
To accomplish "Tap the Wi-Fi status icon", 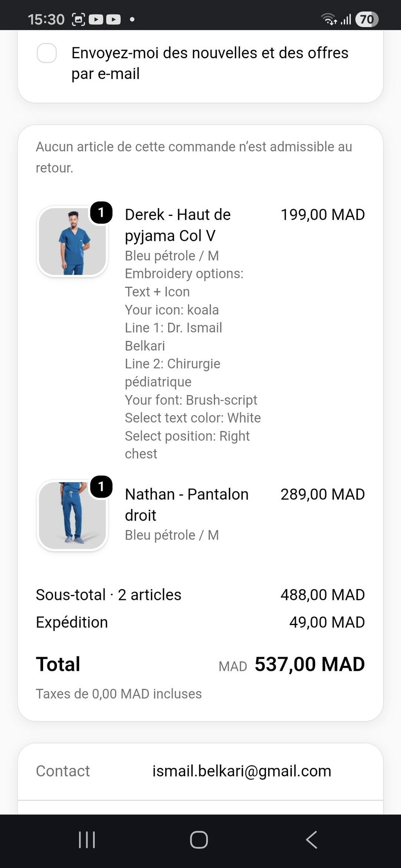I will pyautogui.click(x=329, y=19).
